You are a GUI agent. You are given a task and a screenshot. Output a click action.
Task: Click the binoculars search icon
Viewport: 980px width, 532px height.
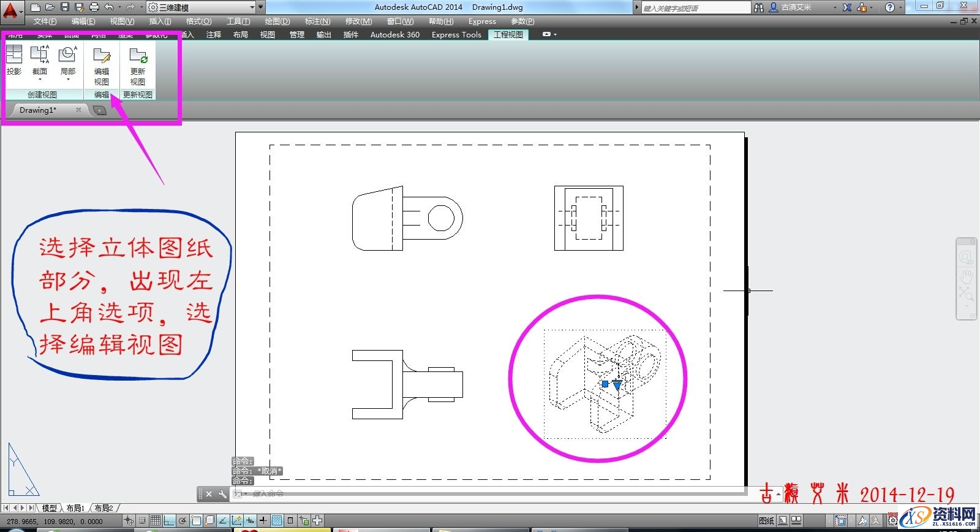(x=759, y=7)
